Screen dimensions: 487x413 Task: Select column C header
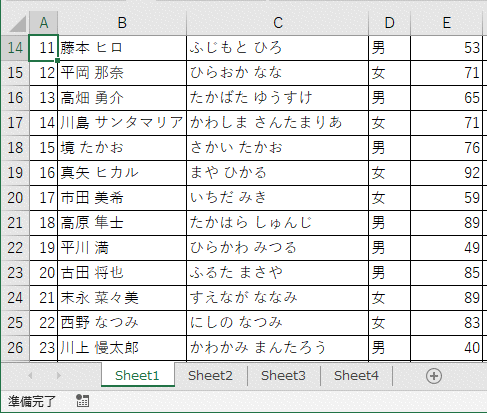tap(277, 23)
